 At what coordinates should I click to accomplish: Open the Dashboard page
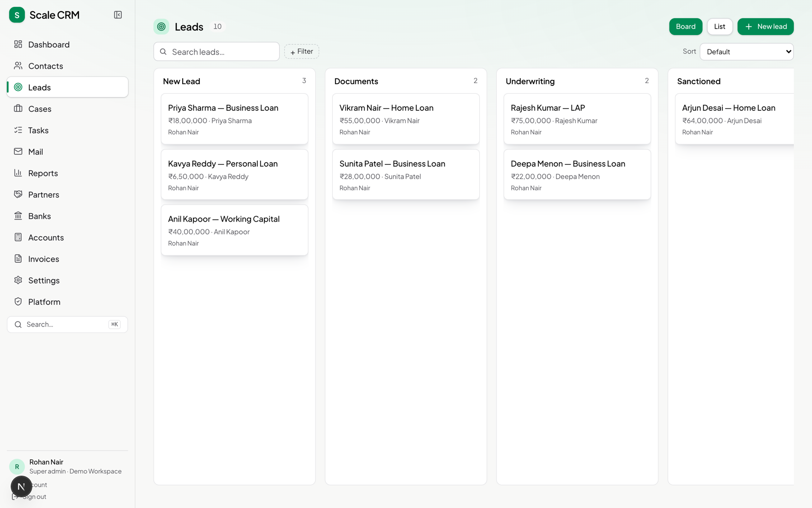(67, 44)
